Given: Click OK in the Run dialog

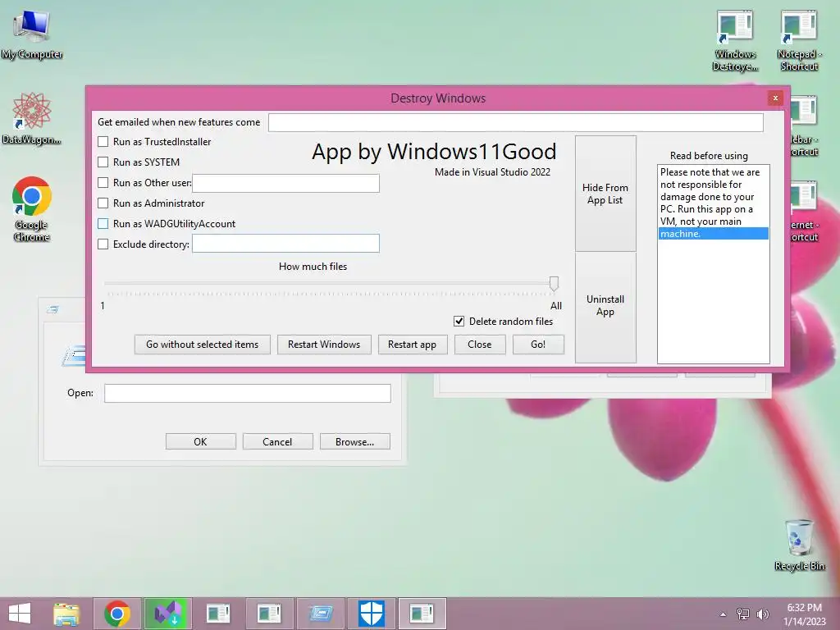Looking at the screenshot, I should (x=200, y=441).
